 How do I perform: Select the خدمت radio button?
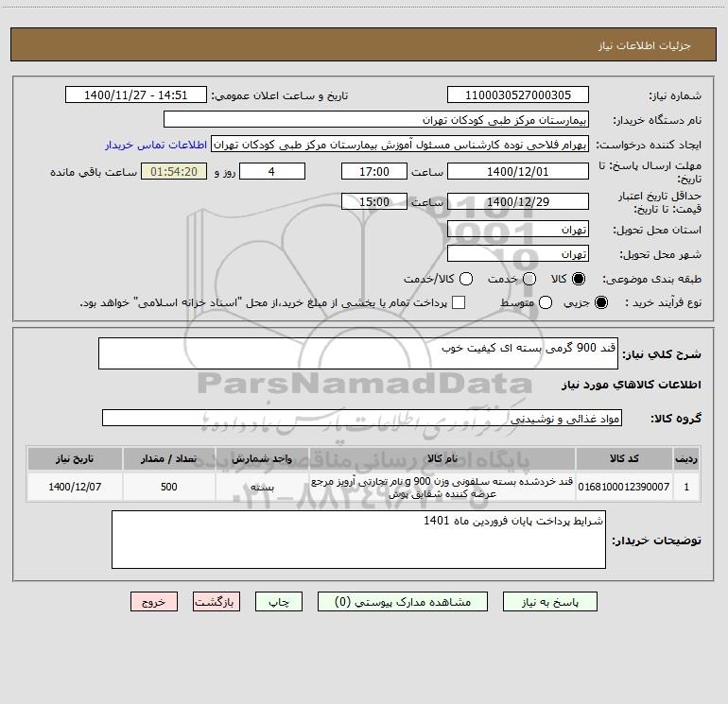tap(529, 279)
